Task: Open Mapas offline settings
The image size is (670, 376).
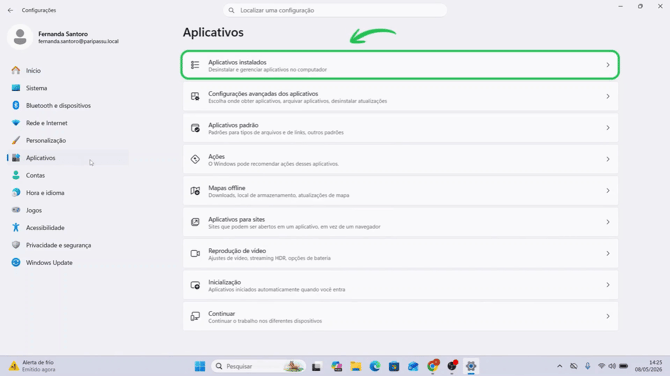Action: click(x=400, y=191)
